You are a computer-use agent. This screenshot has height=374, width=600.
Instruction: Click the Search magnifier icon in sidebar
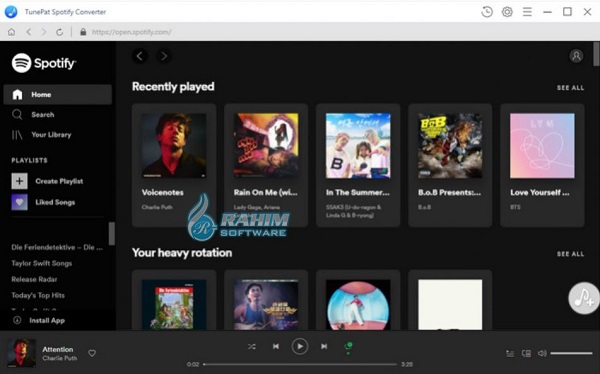pyautogui.click(x=17, y=114)
